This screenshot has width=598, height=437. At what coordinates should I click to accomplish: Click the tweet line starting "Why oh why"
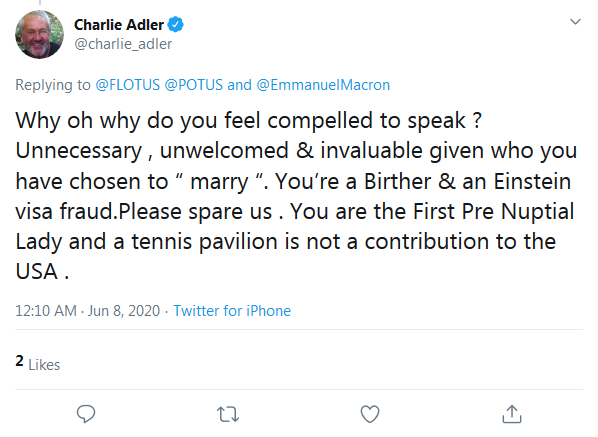[249, 120]
